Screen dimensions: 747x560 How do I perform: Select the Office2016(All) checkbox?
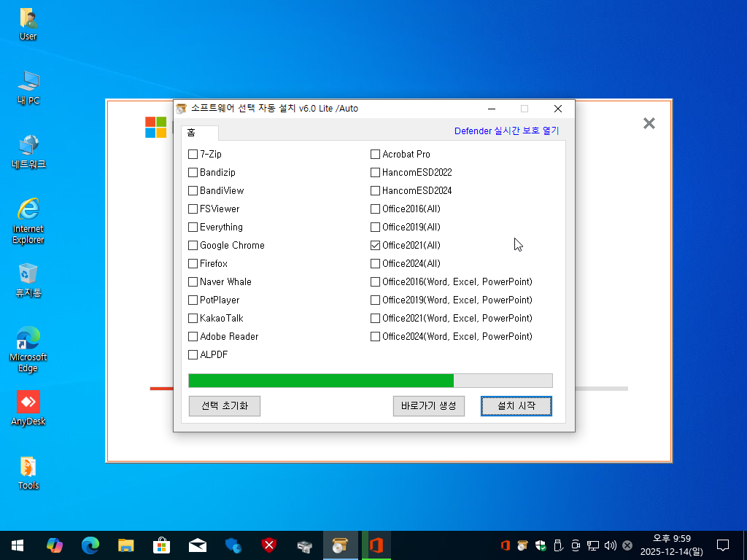pos(376,209)
